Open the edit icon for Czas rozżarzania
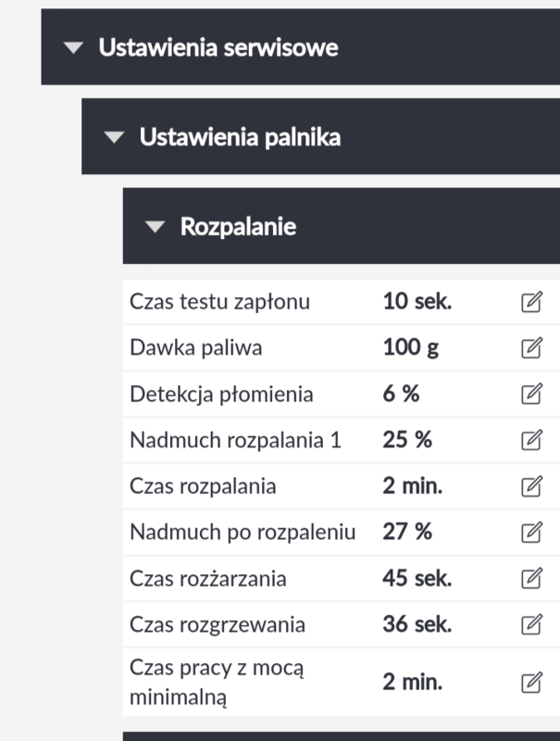Screen dimensions: 560x741 pyautogui.click(x=530, y=579)
